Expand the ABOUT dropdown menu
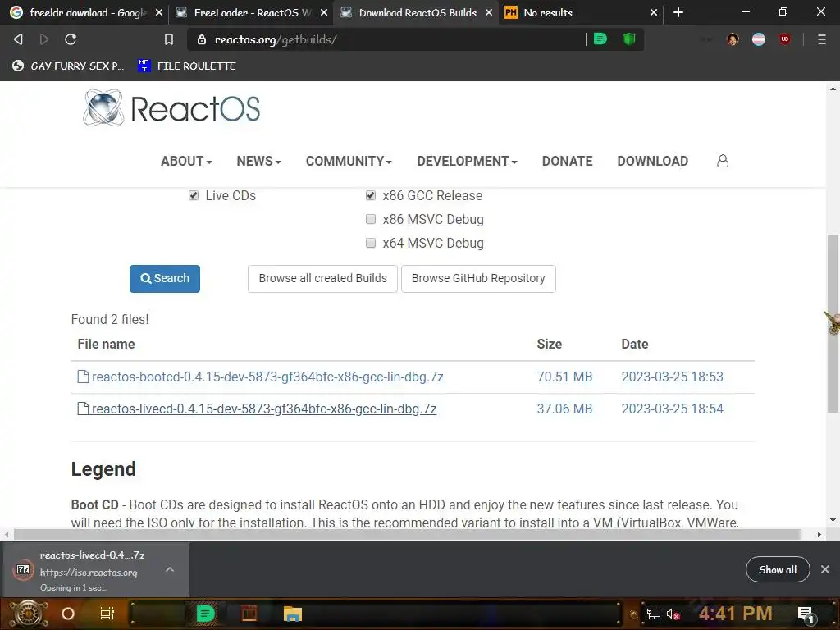The image size is (840, 630). (x=186, y=162)
